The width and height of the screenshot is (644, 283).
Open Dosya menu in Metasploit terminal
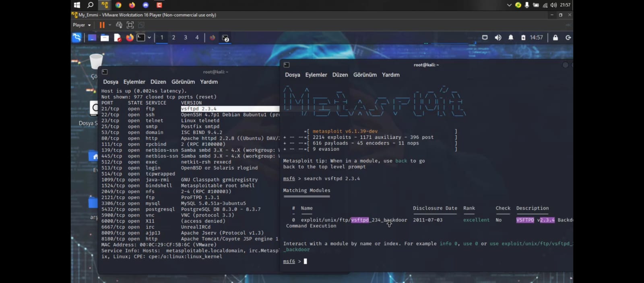pos(293,75)
